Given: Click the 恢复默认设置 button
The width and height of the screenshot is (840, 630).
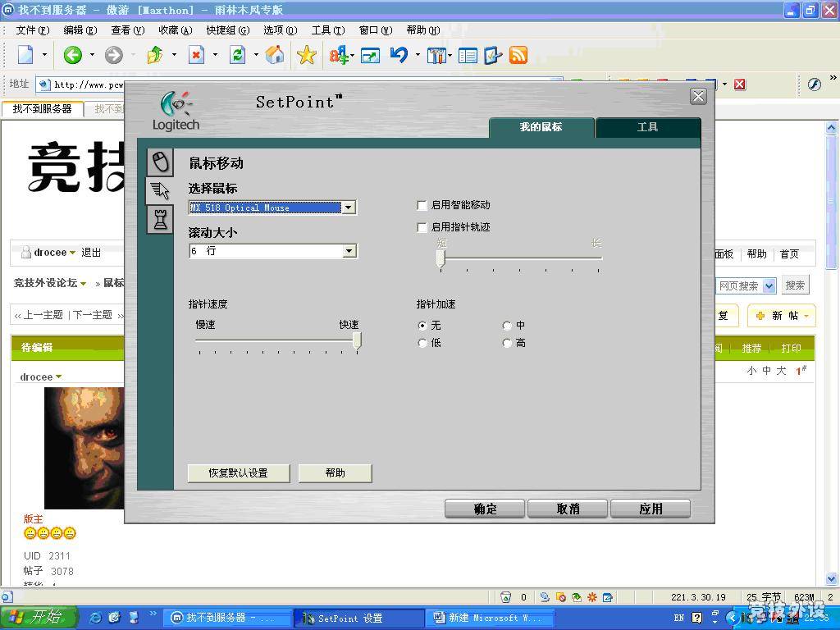Looking at the screenshot, I should [239, 472].
